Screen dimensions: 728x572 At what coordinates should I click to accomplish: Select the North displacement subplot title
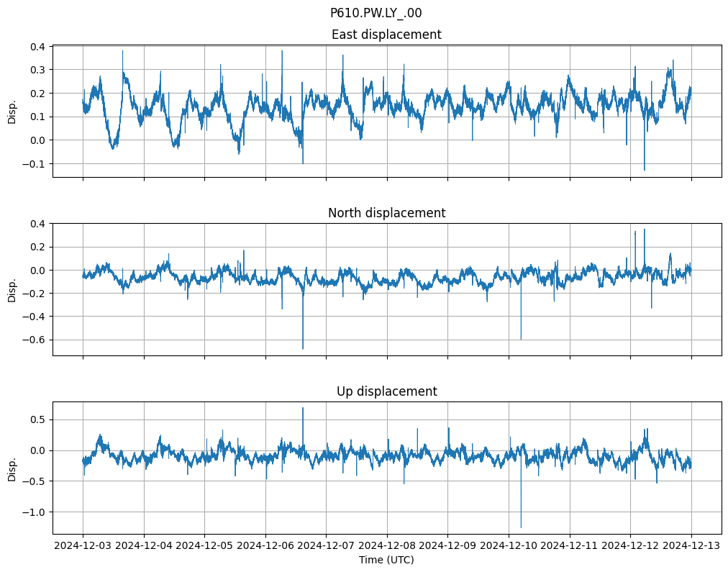[x=386, y=213]
